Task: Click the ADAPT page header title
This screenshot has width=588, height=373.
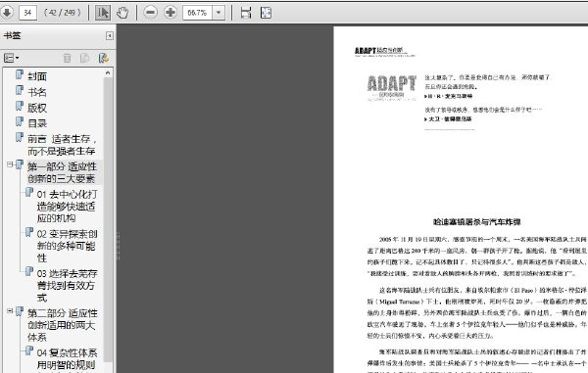Action: [385, 51]
